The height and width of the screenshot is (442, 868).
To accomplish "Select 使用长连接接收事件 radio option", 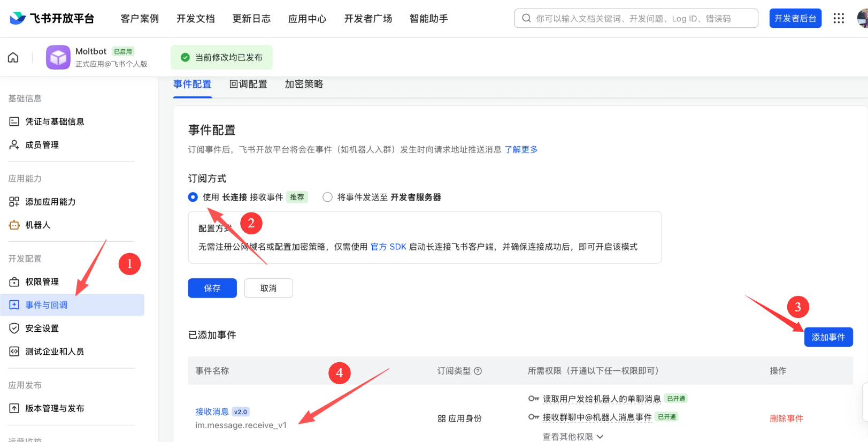I will point(193,197).
